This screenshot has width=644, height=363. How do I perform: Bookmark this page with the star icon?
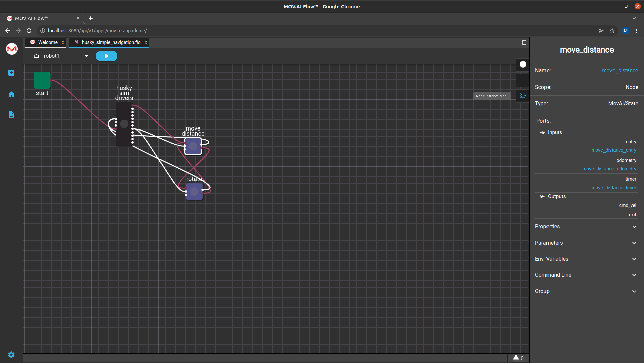pyautogui.click(x=612, y=31)
